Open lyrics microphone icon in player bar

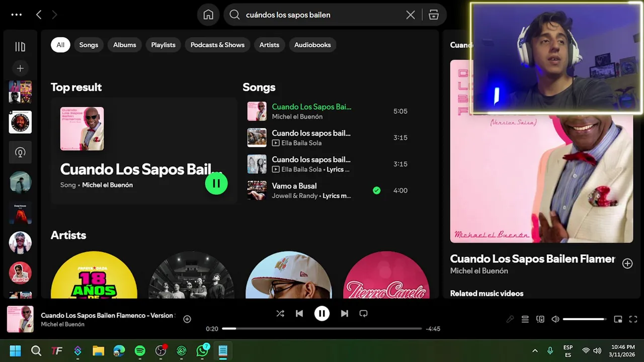[510, 319]
